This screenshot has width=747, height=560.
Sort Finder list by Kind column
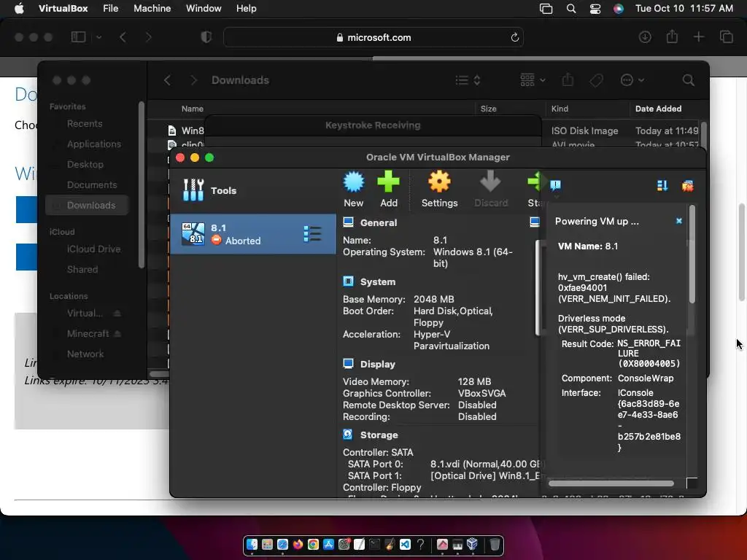(560, 109)
